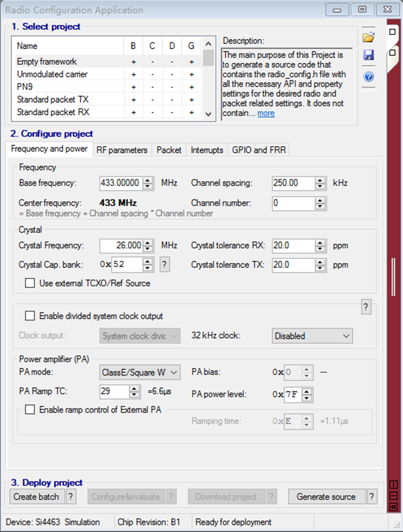Image resolution: width=403 pixels, height=532 pixels.
Task: Click the vertical split layout icon on red sidebar
Action: pos(393,484)
